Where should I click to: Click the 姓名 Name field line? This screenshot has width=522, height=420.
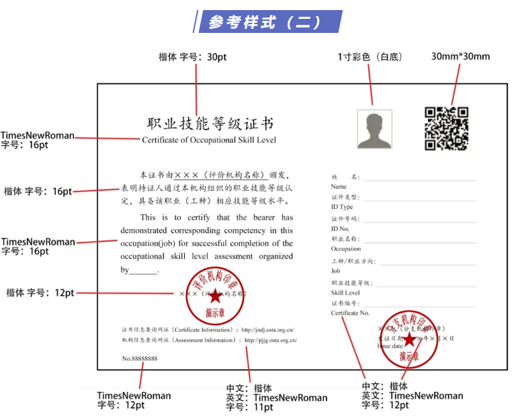(x=419, y=179)
